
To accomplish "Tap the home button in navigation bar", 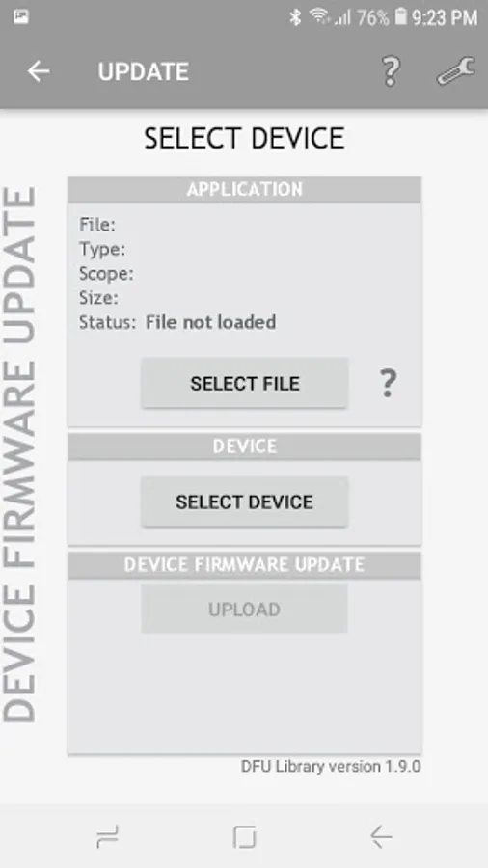I will click(244, 836).
